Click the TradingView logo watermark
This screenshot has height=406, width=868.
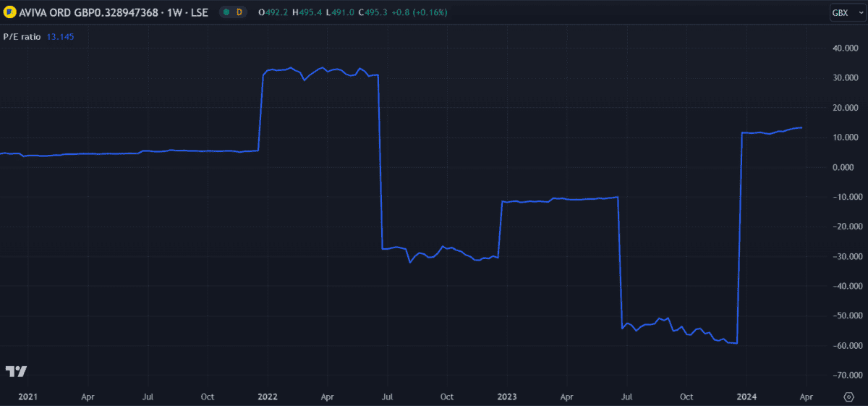(17, 371)
